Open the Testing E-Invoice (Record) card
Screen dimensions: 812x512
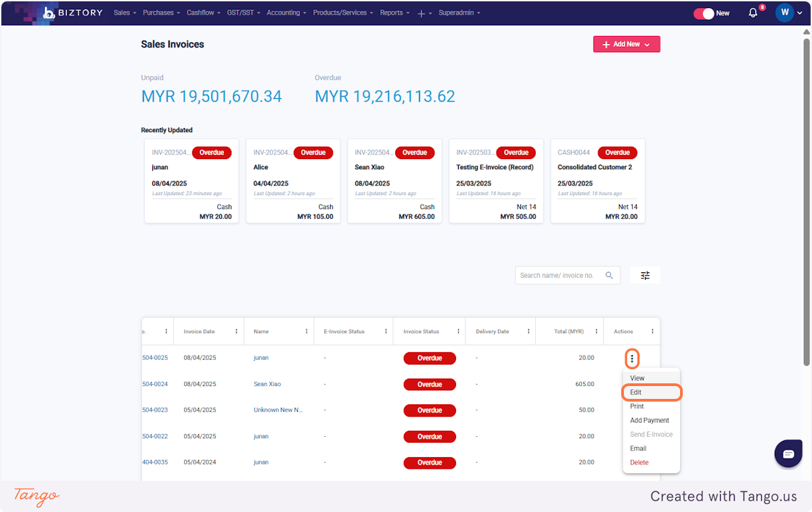[x=496, y=181]
